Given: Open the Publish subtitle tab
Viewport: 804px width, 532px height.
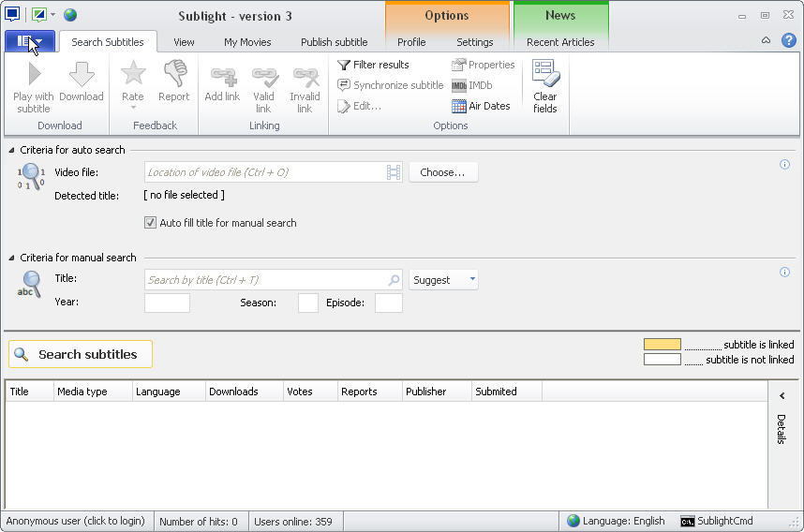Looking at the screenshot, I should (x=335, y=42).
